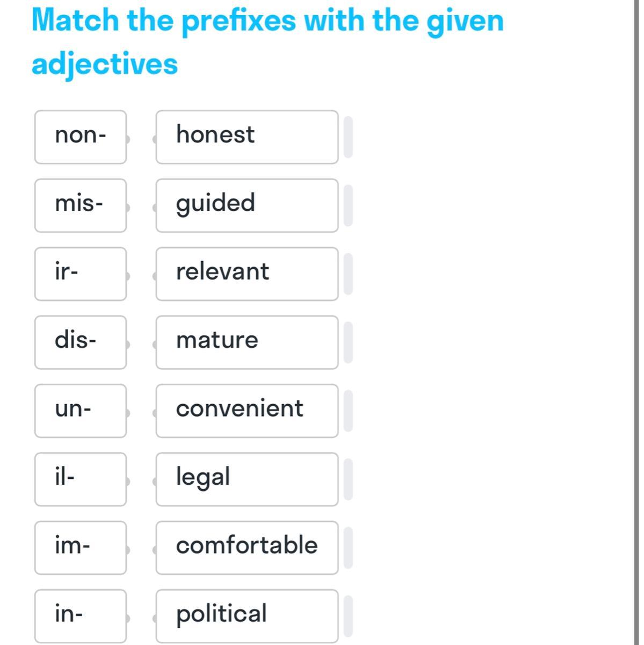Screen dimensions: 644x645
Task: Click the grey handle beside 'honest'
Action: click(x=348, y=137)
